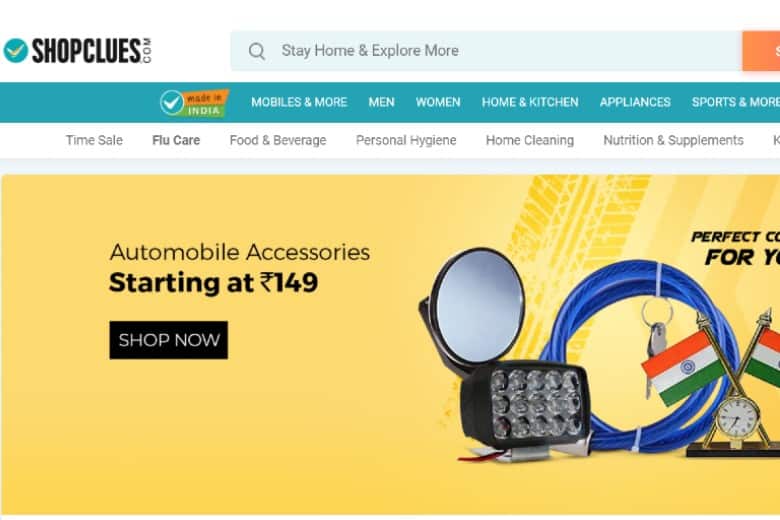Screen dimensions: 780x520
Task: Open the Women category menu
Action: [x=438, y=103]
